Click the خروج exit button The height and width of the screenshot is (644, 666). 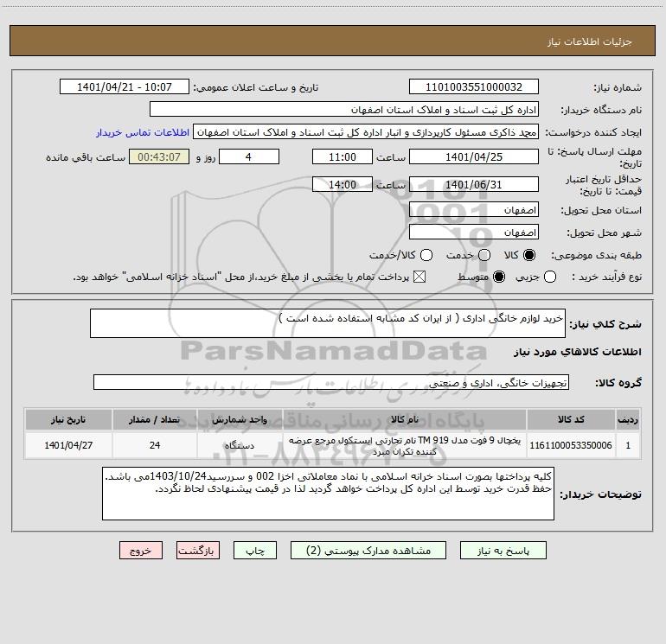[x=141, y=551]
